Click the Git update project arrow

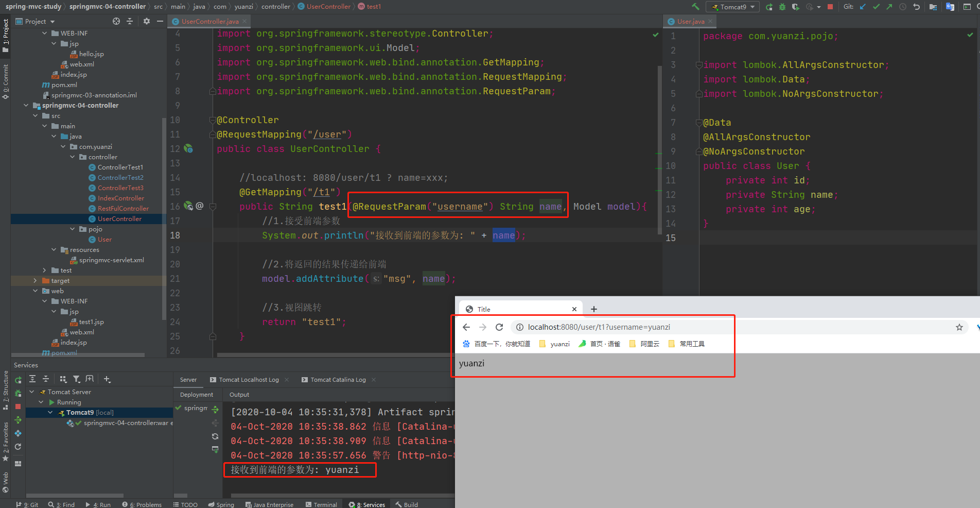(863, 7)
